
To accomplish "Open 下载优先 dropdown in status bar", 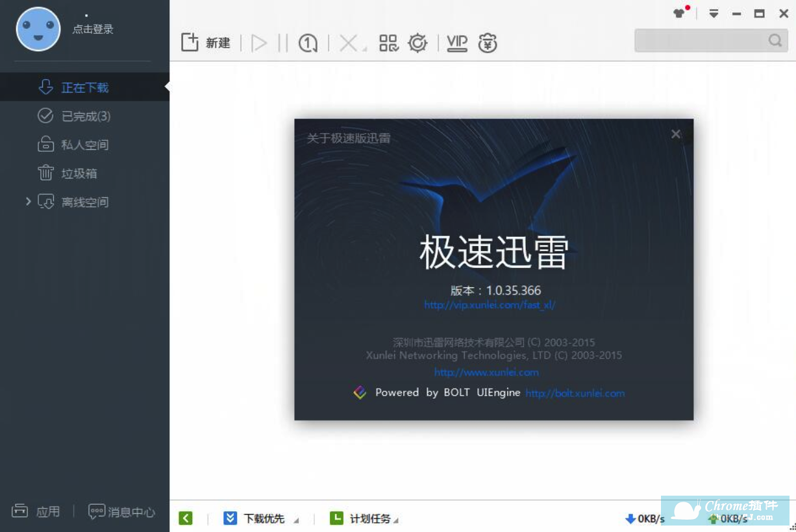I will click(x=261, y=518).
